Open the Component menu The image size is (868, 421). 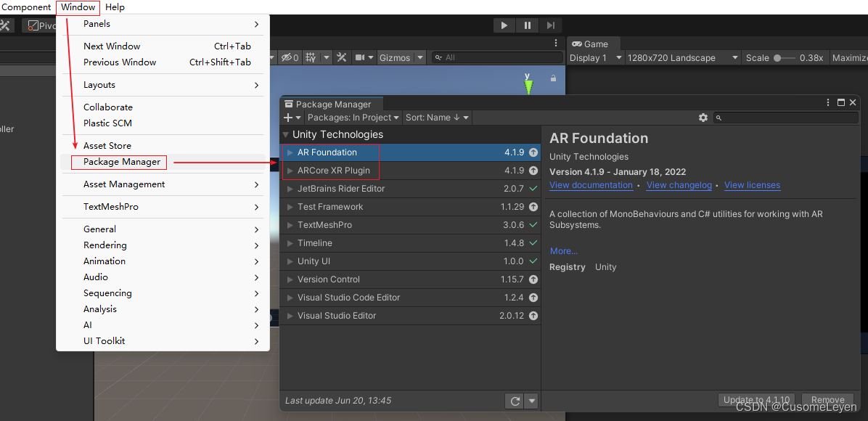tap(26, 7)
